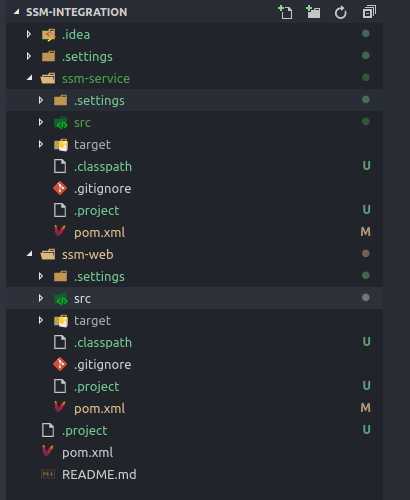Screen dimensions: 410x500
Task: Open .classpath inside ssm-web
Action: (195, 342)
